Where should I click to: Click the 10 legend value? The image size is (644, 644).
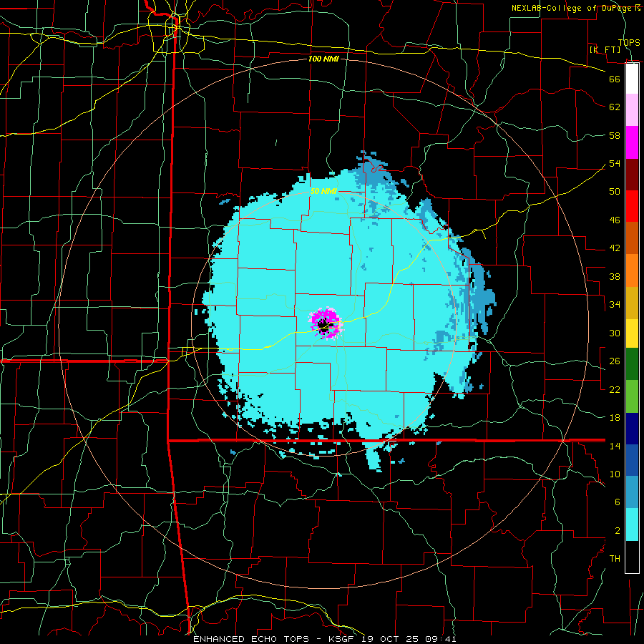(x=615, y=474)
